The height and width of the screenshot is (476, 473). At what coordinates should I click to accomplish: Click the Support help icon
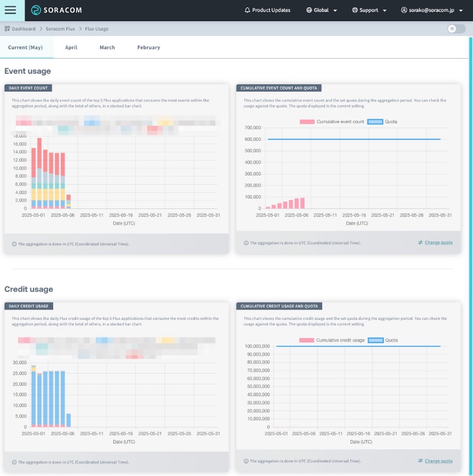tap(355, 10)
